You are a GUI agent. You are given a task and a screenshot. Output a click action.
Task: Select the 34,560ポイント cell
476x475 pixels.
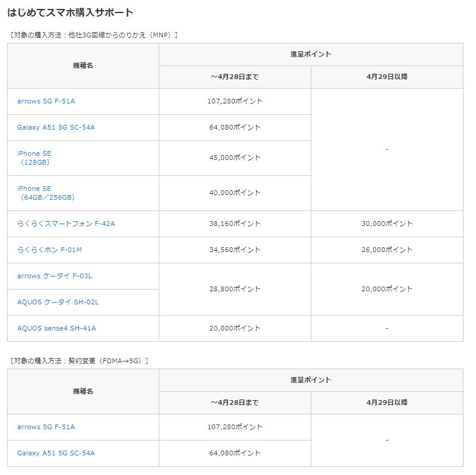235,250
